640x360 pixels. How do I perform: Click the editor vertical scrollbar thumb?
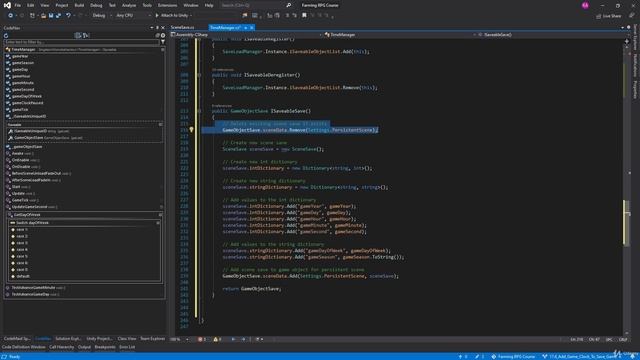(x=627, y=222)
